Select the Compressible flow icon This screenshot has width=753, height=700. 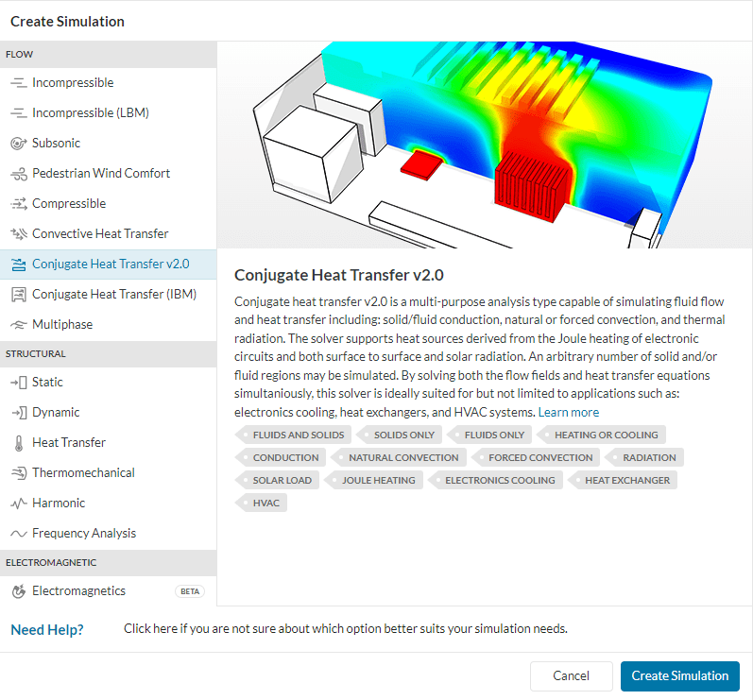pyautogui.click(x=18, y=204)
